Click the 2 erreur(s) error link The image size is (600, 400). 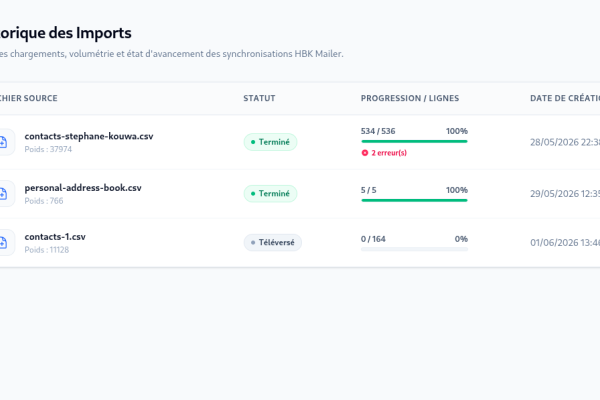pos(389,153)
